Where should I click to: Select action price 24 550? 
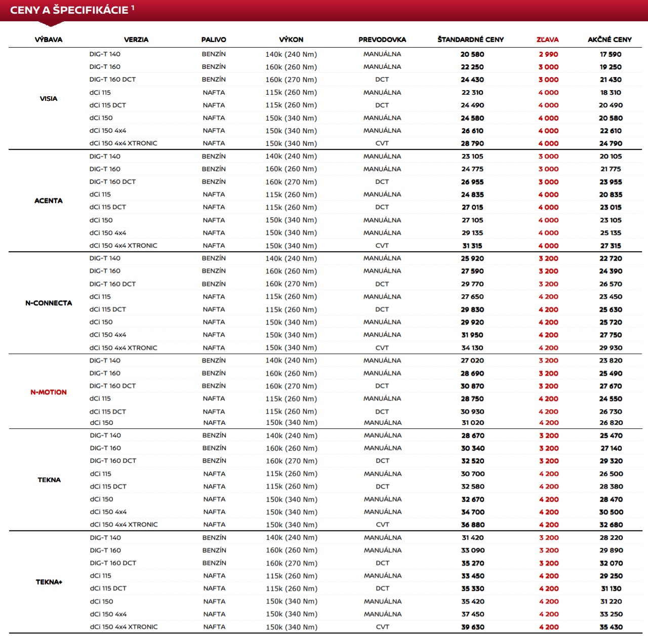[611, 399]
